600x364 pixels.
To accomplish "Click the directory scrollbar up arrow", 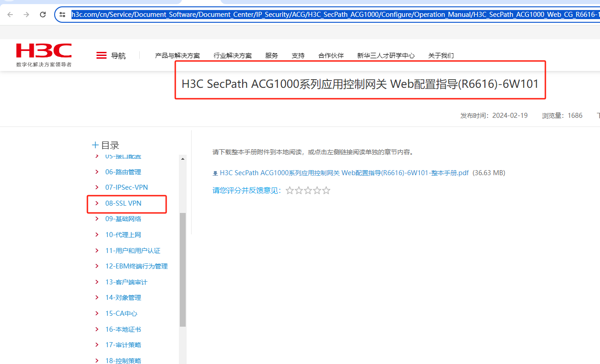I will point(183,159).
